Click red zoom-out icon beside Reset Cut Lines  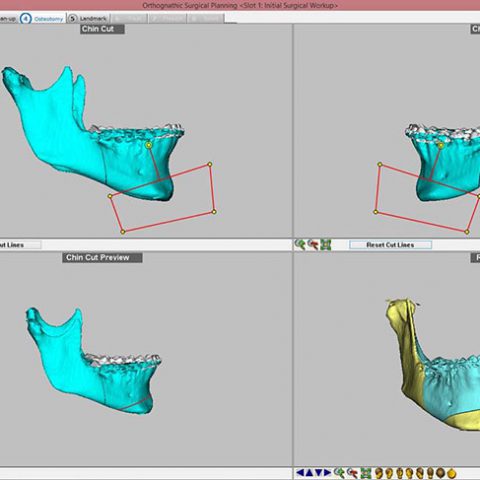[313, 245]
